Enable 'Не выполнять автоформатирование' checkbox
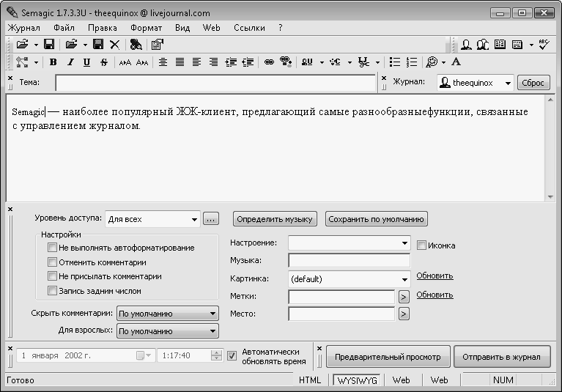This screenshot has height=392, width=562. pos(52,248)
